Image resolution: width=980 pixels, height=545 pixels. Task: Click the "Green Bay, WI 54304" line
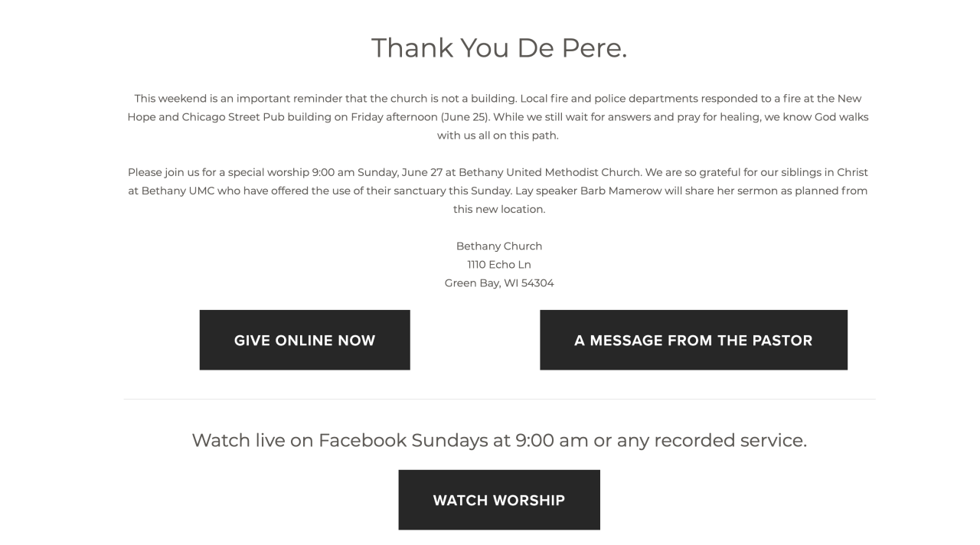coord(499,282)
